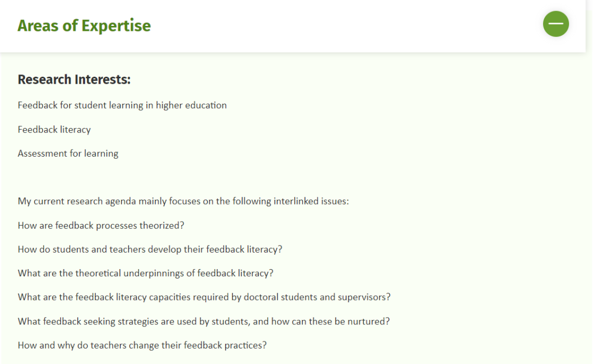Select the 'Assessment for learning' line
The height and width of the screenshot is (364, 596).
pos(68,153)
